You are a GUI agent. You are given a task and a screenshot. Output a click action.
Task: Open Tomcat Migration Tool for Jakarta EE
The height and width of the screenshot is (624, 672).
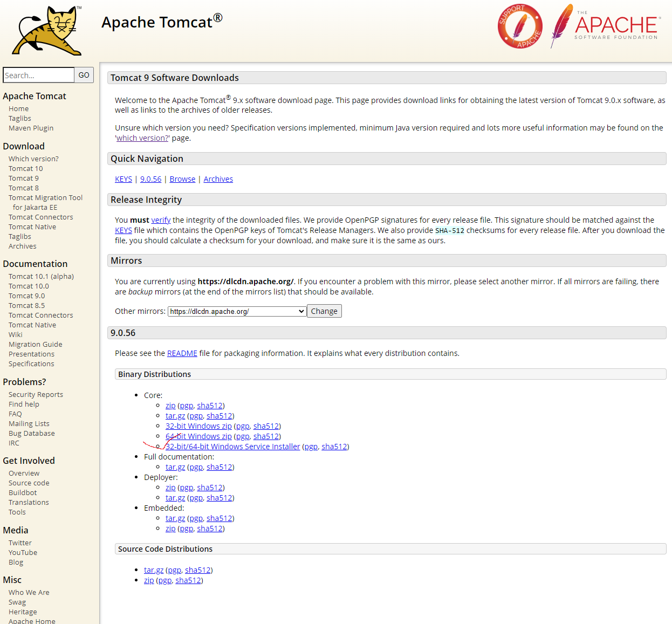(45, 202)
